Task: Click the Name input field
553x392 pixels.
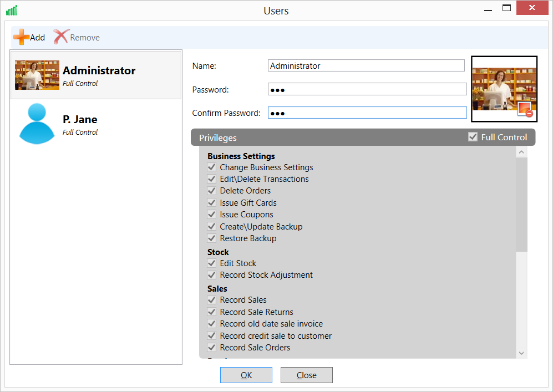Action: point(367,65)
